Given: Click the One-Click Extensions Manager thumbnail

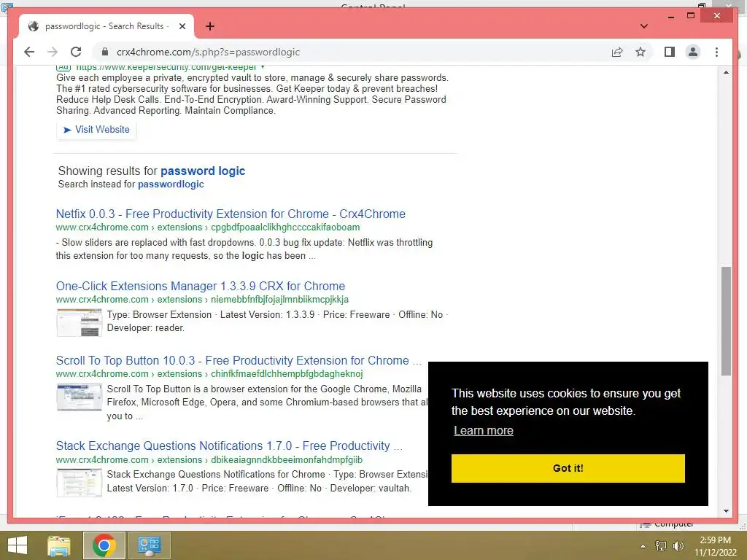Looking at the screenshot, I should tap(79, 322).
